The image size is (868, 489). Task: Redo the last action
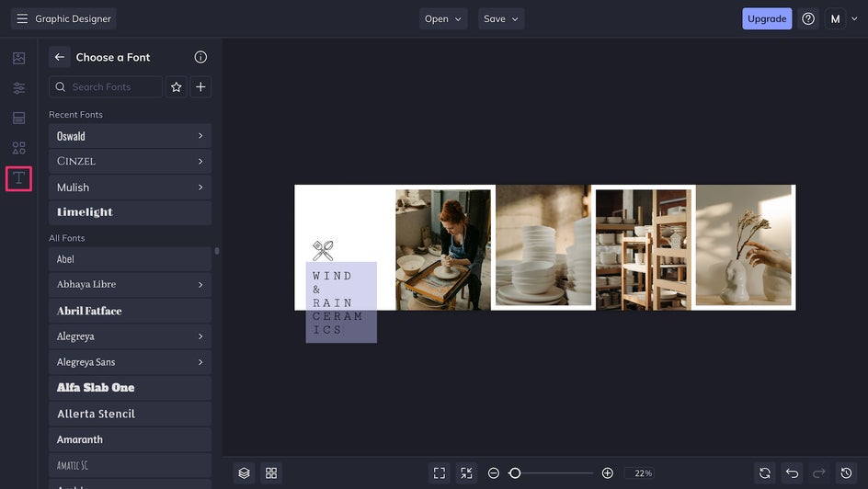pyautogui.click(x=818, y=473)
